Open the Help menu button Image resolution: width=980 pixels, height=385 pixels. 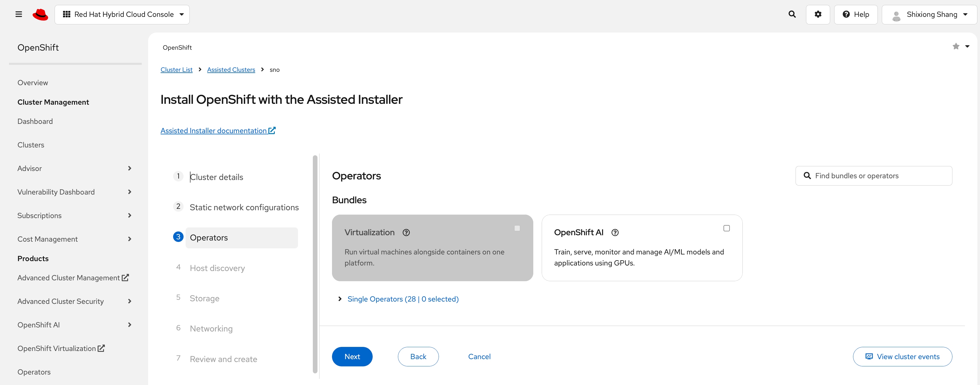click(856, 15)
